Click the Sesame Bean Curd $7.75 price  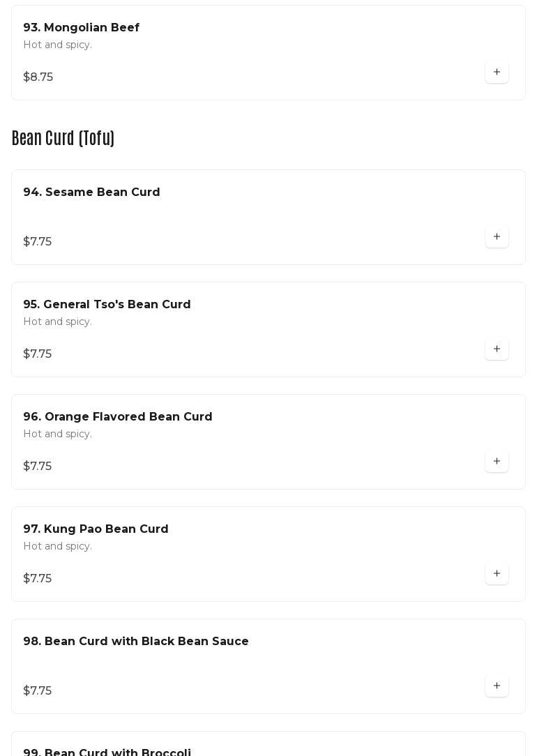tap(38, 242)
